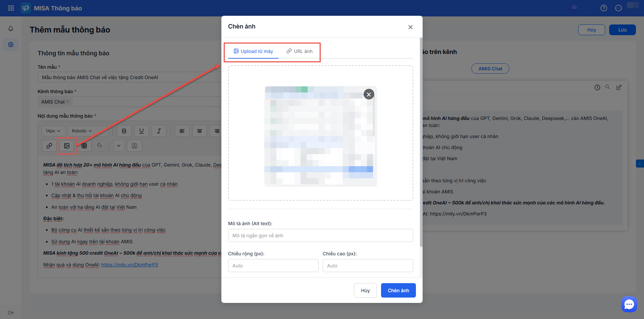Expand the sidebar with bottom arrow icon

pyautogui.click(x=11, y=313)
